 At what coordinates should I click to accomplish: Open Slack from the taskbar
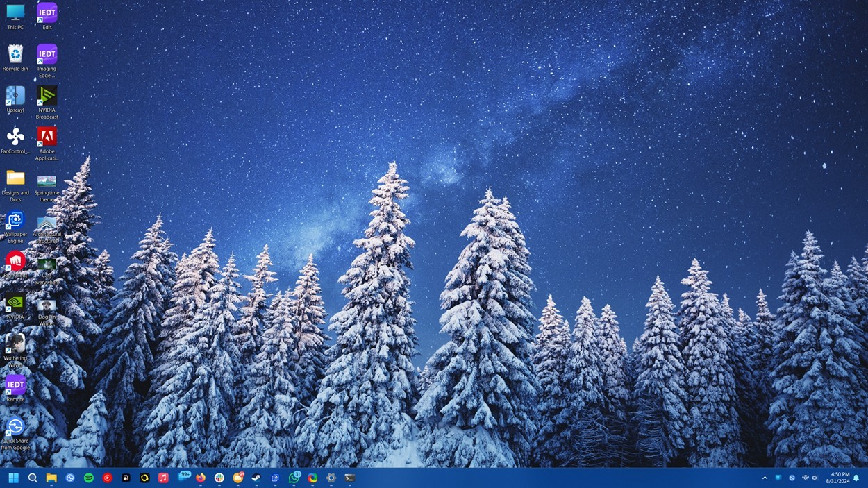[219, 478]
